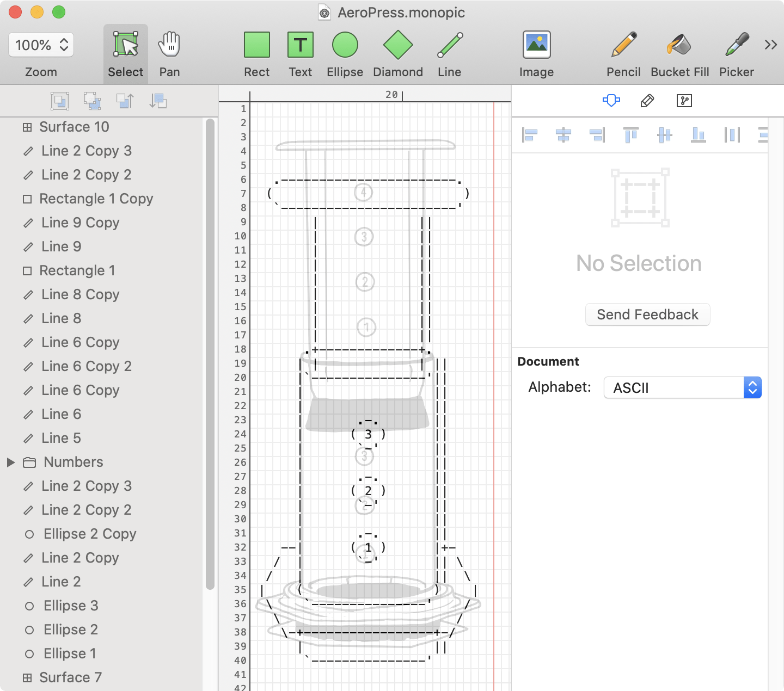Select the Rectangle 1 layer
Screen dimensions: 784x691
pyautogui.click(x=102, y=270)
